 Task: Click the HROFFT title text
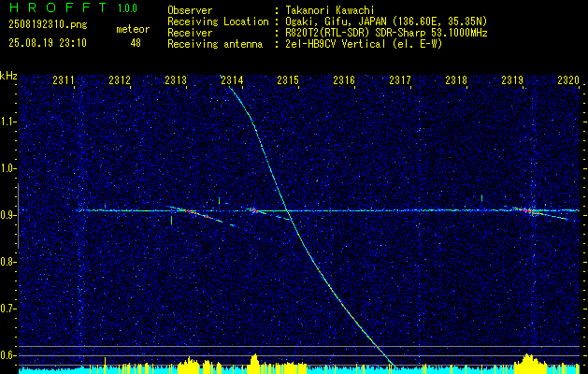(x=57, y=7)
